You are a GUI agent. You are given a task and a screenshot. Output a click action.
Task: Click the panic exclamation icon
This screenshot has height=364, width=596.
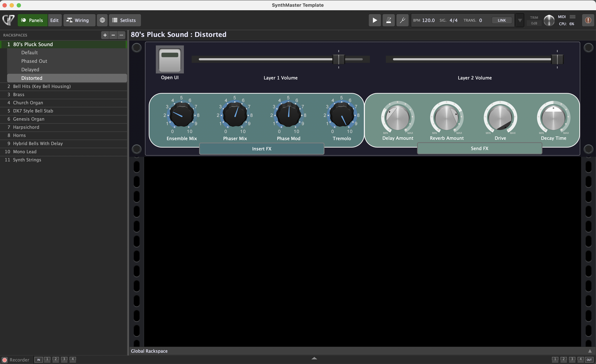[588, 20]
